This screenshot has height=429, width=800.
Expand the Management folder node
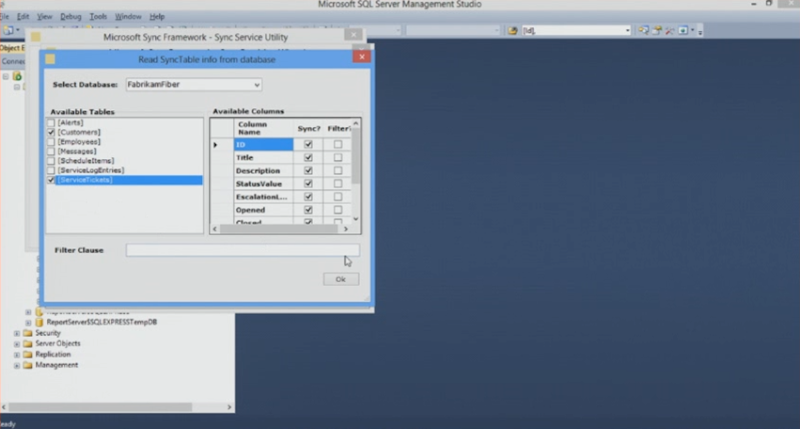pos(17,365)
